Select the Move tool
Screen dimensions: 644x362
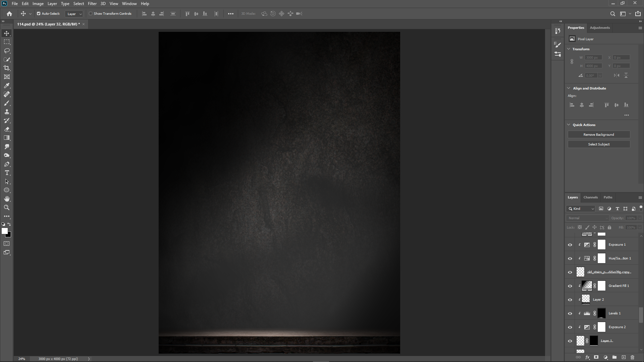7,33
